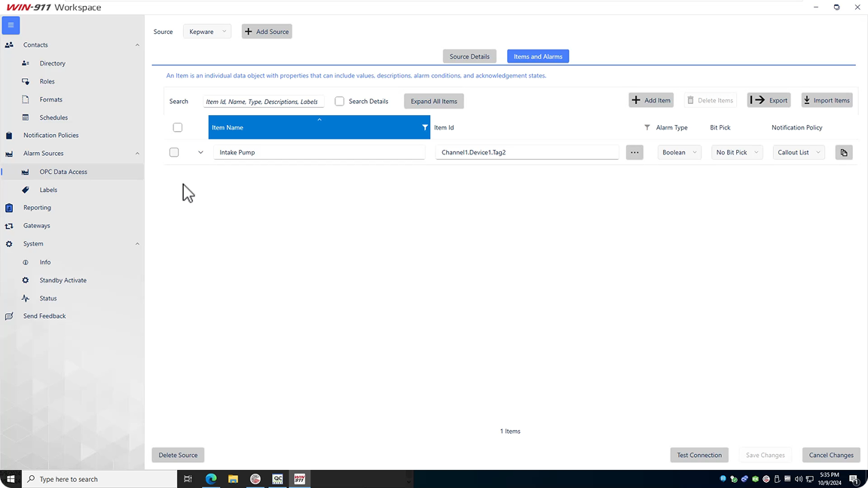
Task: Open the Labels page
Action: [48, 190]
